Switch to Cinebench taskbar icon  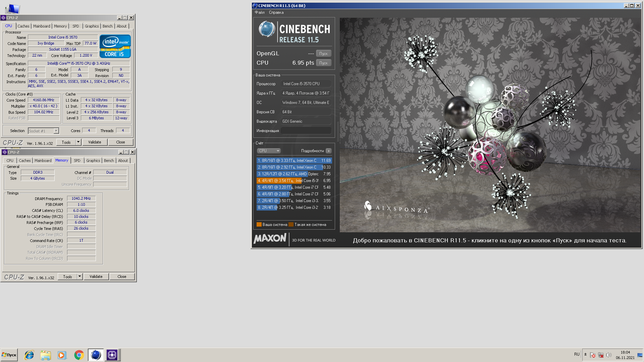(x=96, y=355)
